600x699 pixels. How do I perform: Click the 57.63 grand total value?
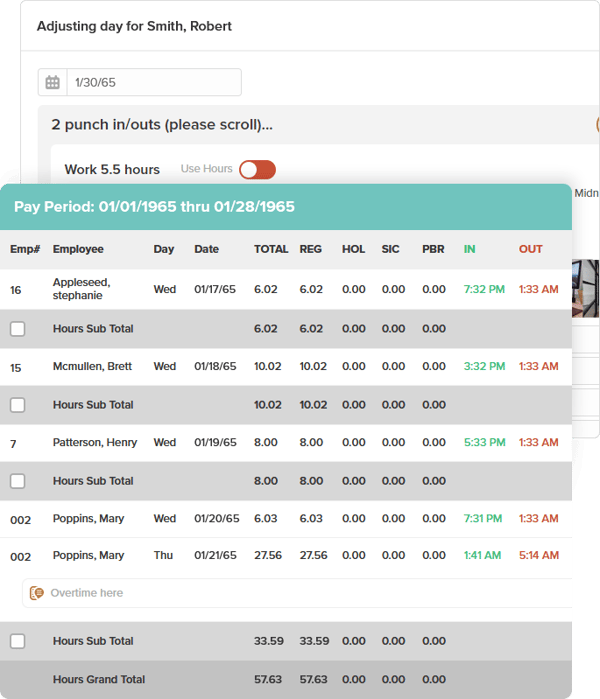(268, 679)
